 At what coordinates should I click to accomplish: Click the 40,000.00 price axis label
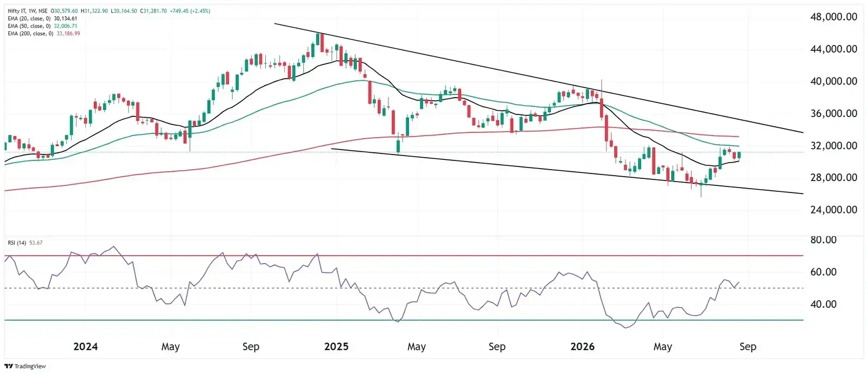tap(833, 81)
